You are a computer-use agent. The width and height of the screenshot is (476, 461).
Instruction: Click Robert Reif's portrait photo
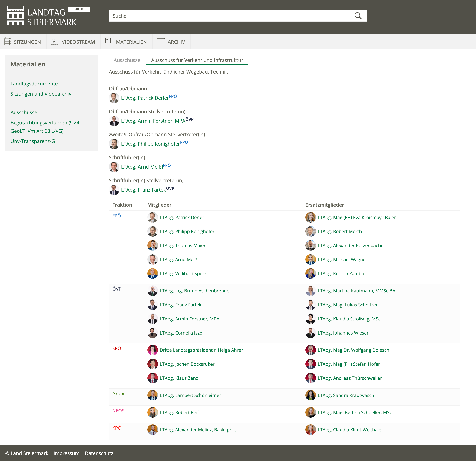pyautogui.click(x=153, y=412)
